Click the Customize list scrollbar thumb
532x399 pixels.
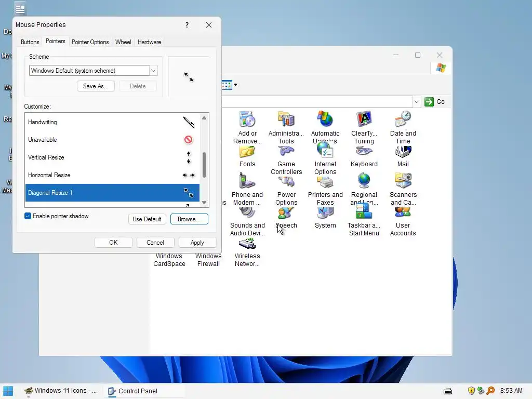204,165
